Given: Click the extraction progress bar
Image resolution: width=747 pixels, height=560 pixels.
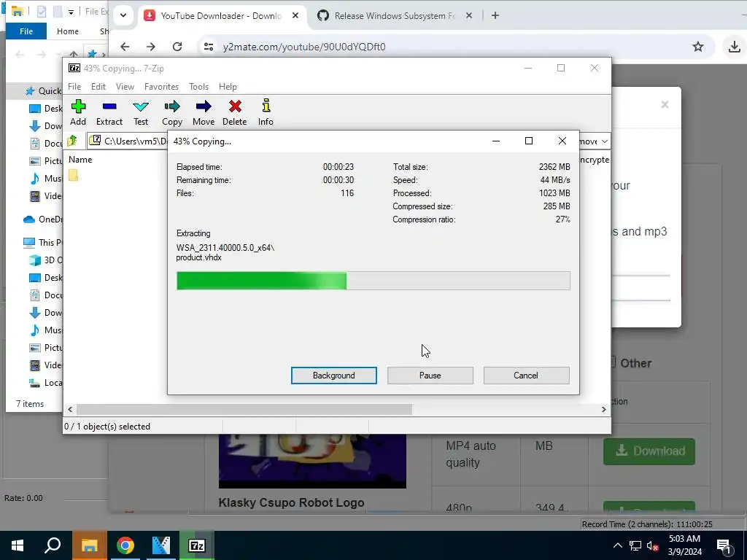Looking at the screenshot, I should pyautogui.click(x=373, y=281).
